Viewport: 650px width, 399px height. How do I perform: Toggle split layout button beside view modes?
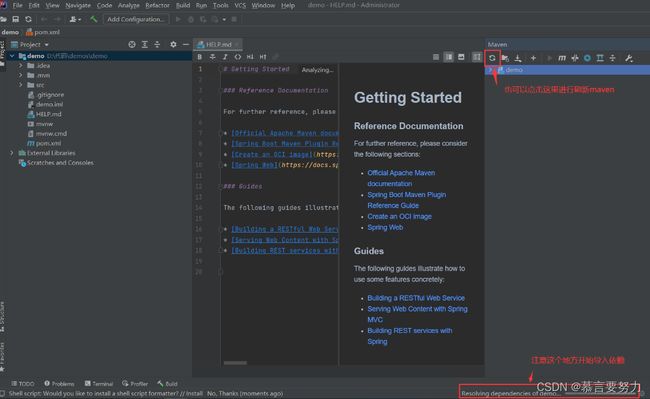pos(477,57)
